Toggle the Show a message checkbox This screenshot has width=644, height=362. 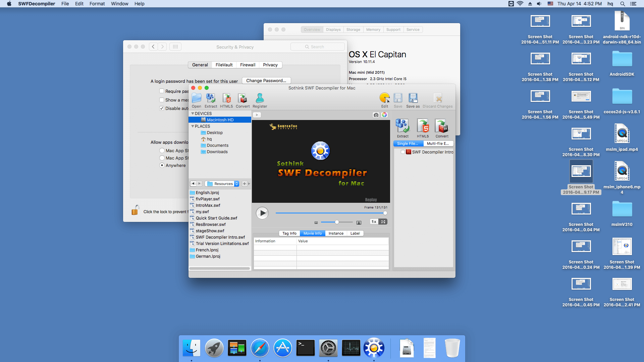(x=162, y=100)
